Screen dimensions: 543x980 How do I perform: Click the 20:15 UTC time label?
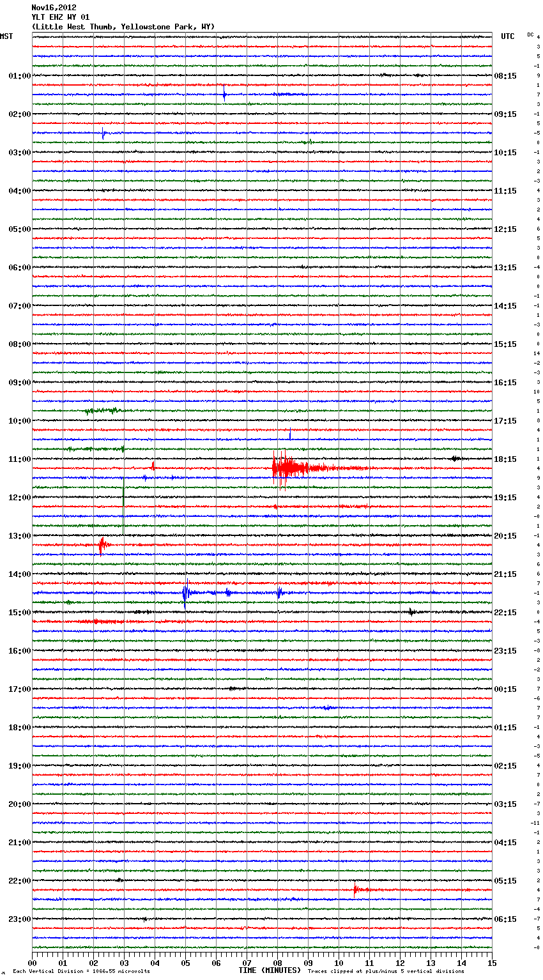pyautogui.click(x=505, y=536)
